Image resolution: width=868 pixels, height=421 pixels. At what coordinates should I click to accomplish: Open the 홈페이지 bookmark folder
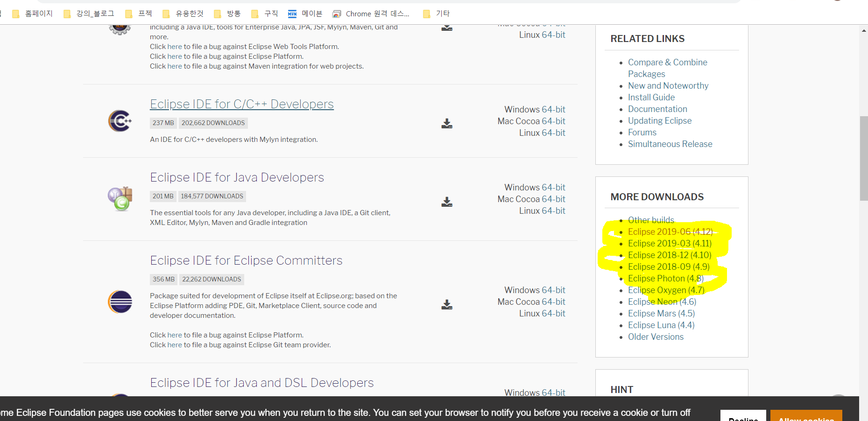[x=33, y=14]
